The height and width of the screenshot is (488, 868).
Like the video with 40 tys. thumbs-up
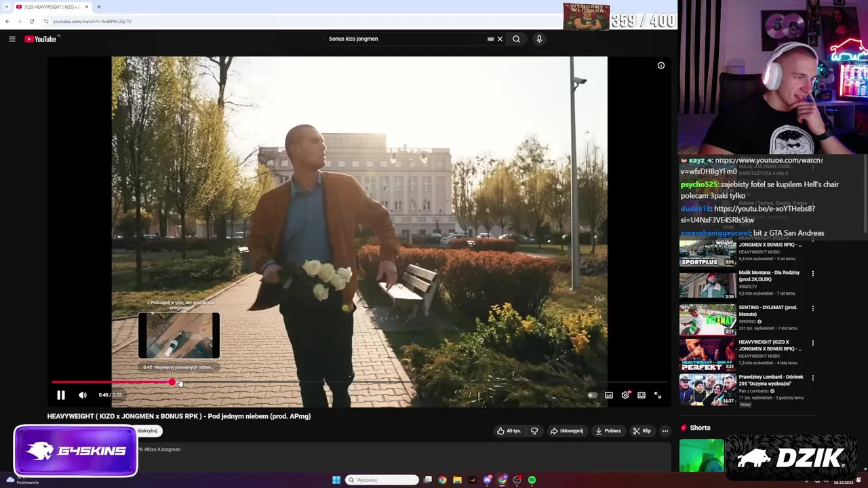click(x=509, y=431)
